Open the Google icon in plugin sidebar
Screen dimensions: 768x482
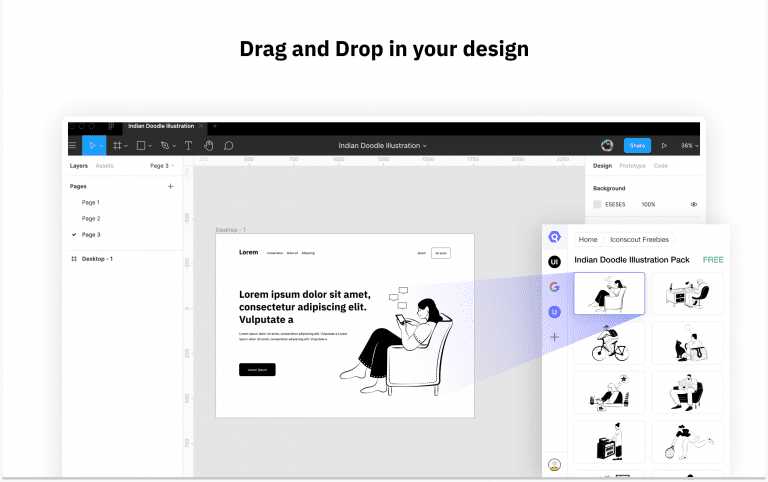(x=554, y=287)
